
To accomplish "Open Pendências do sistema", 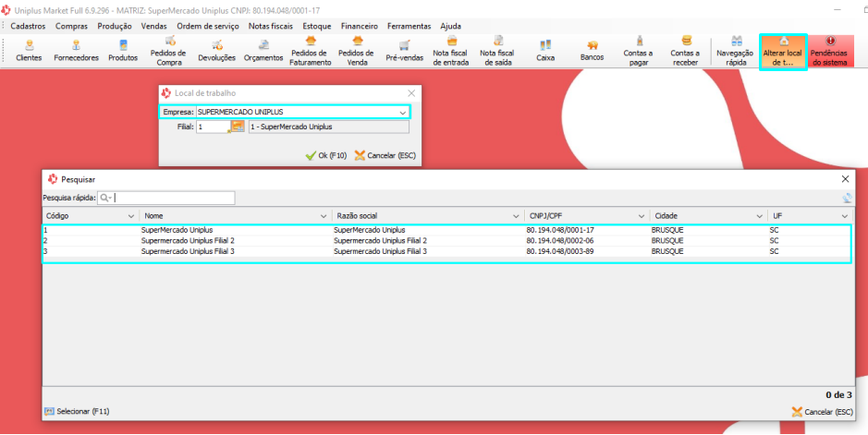I will pos(829,51).
